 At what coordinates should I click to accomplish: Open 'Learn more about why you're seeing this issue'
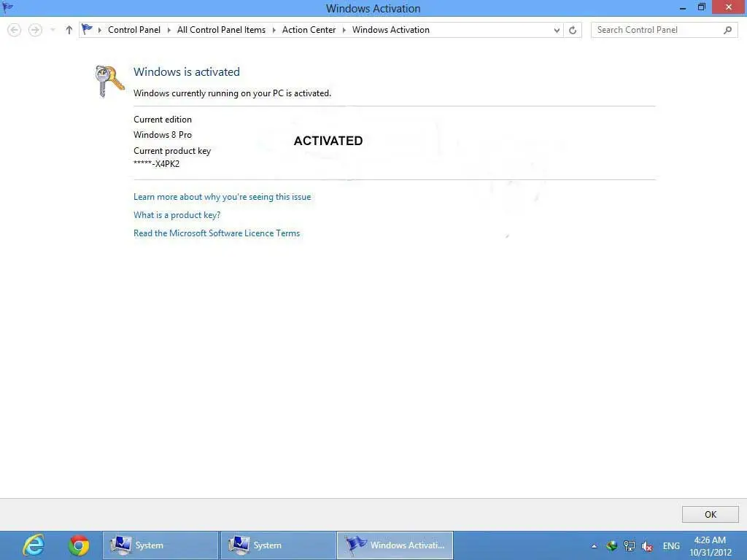pos(222,197)
